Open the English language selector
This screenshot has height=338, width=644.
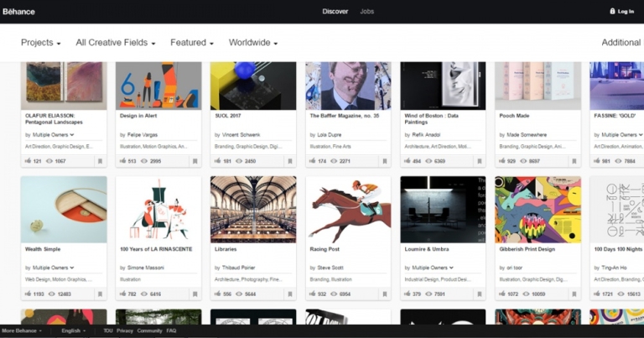tap(74, 330)
